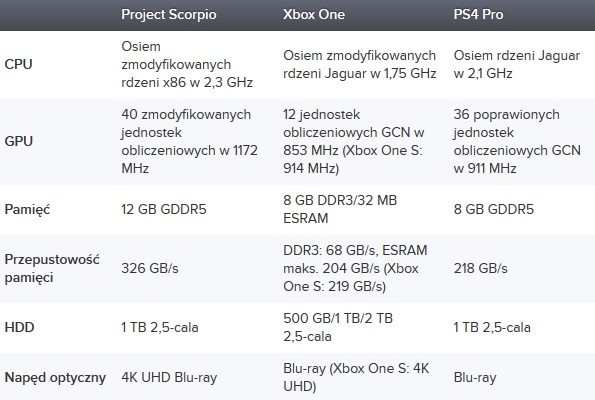Select the Xbox One column header
Screen dimensions: 595x400
point(314,14)
